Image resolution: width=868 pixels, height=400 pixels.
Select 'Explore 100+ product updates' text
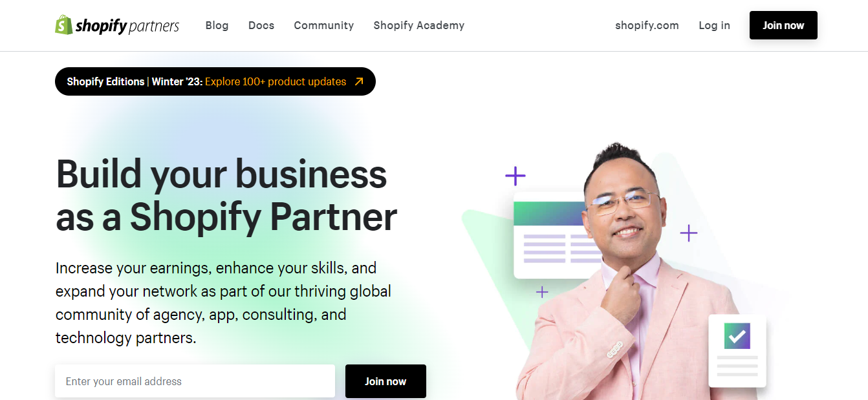276,81
